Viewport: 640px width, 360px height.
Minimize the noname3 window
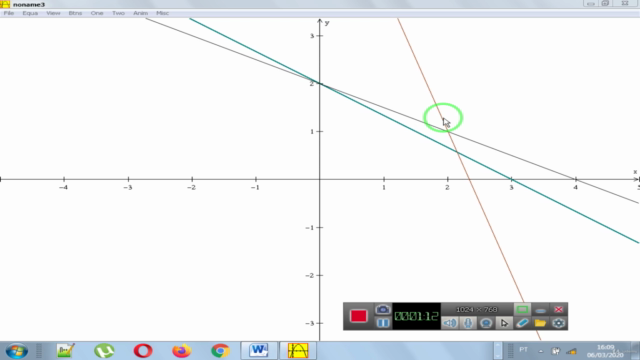pos(591,4)
